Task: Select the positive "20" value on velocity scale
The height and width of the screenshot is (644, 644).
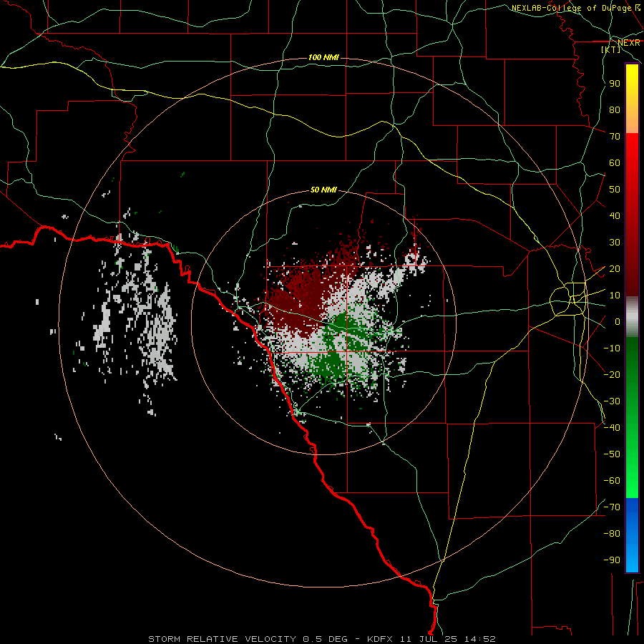Action: coord(615,269)
